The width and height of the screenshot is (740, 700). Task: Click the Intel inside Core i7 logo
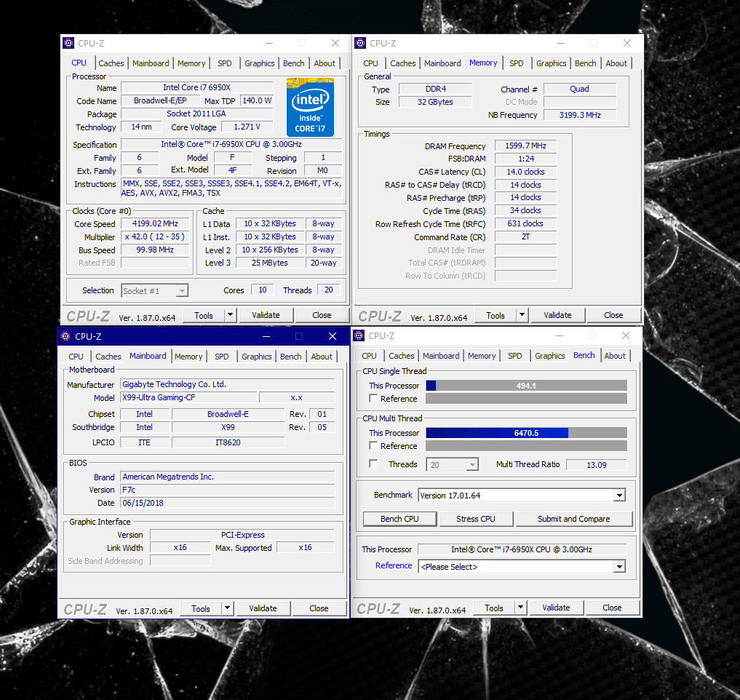point(310,107)
